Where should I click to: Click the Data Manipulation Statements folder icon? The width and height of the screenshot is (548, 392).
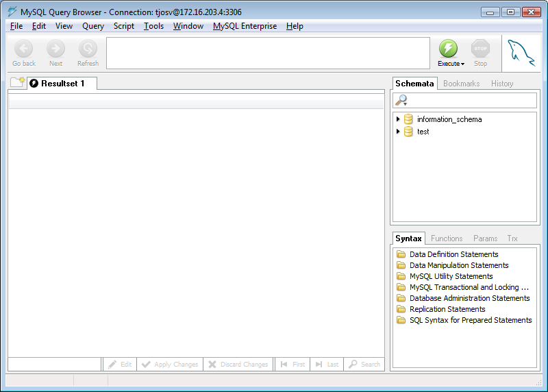(401, 265)
